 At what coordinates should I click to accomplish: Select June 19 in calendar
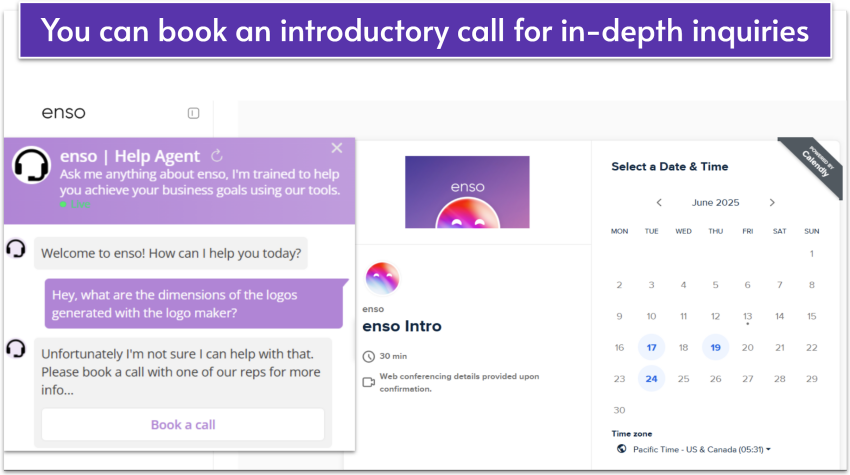[x=716, y=347]
